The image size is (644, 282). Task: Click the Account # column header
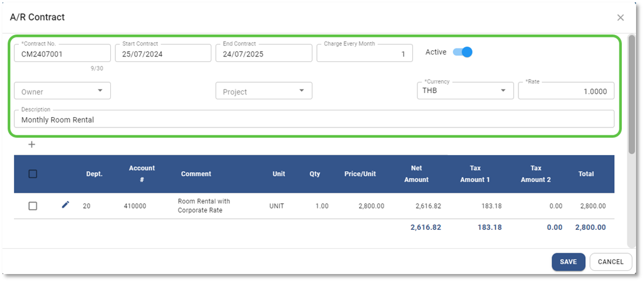click(142, 173)
